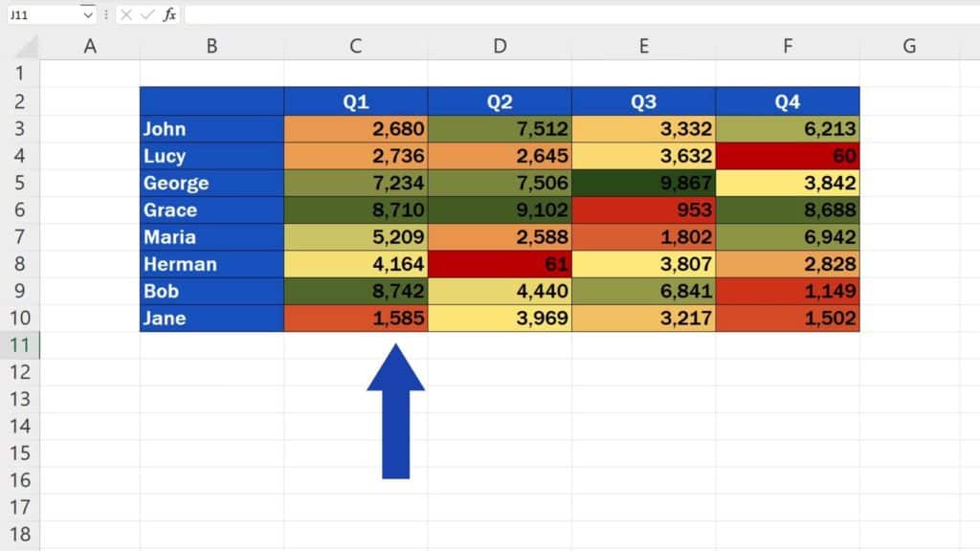Select the cell labeled Herman
The width and height of the screenshot is (980, 551).
pyautogui.click(x=212, y=264)
